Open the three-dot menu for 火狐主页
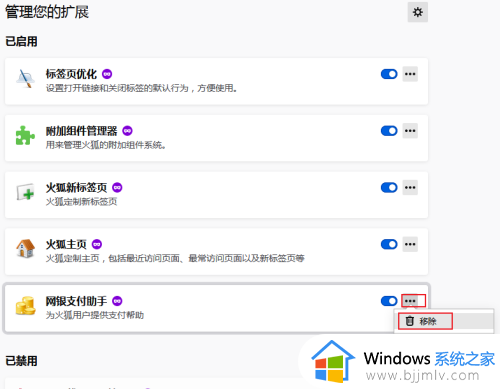Screen dimensions: 500x389 click(410, 244)
